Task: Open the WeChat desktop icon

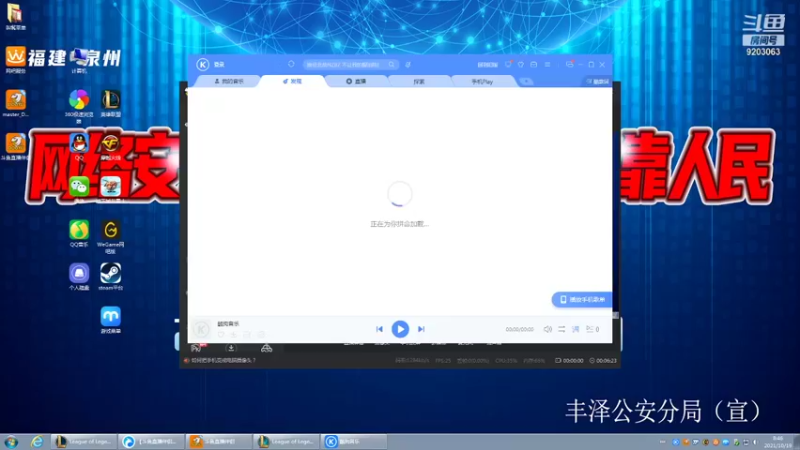Action: pos(79,188)
